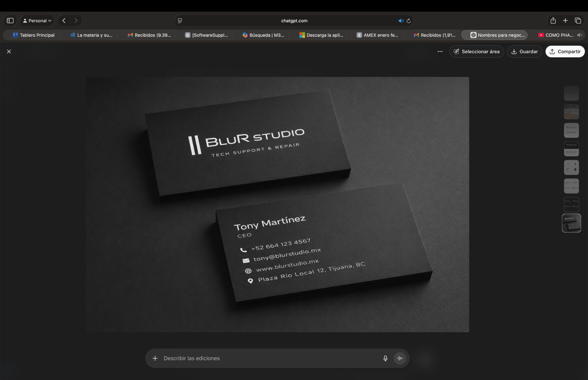
Task: Click the back navigation arrow
Action: 63,21
